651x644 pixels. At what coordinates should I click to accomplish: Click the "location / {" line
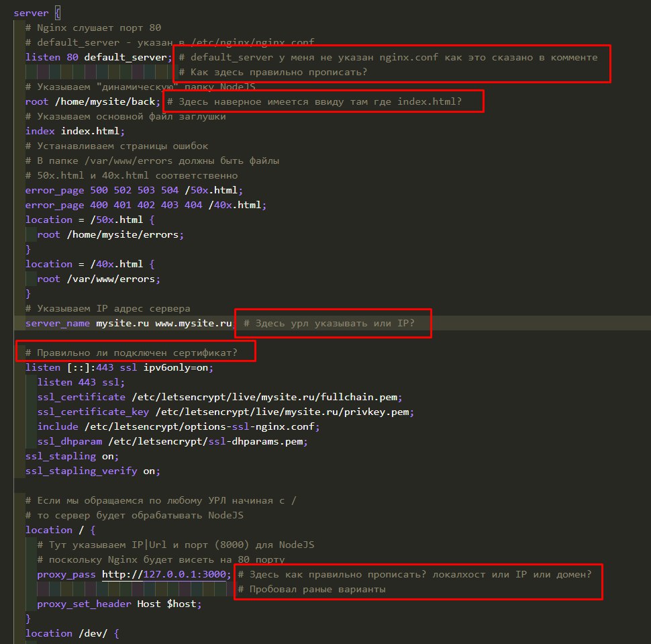click(60, 530)
